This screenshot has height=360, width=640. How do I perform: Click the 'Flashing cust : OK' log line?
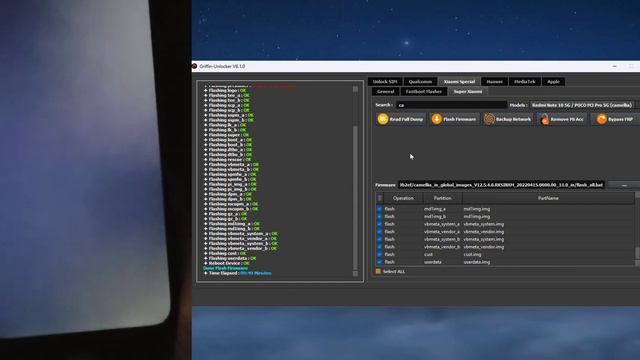[x=225, y=253]
